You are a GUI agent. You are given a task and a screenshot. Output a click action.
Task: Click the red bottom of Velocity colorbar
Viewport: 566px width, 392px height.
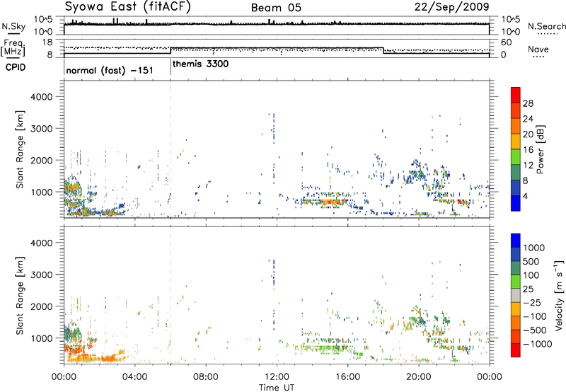[x=516, y=350]
